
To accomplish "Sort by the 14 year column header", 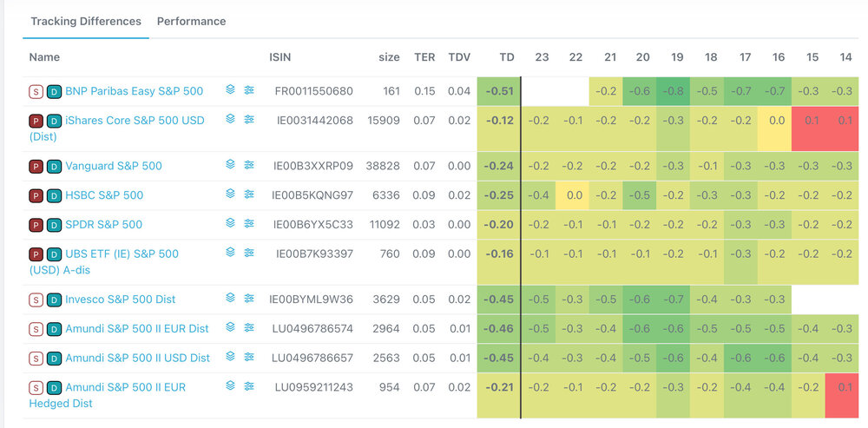I will point(845,57).
